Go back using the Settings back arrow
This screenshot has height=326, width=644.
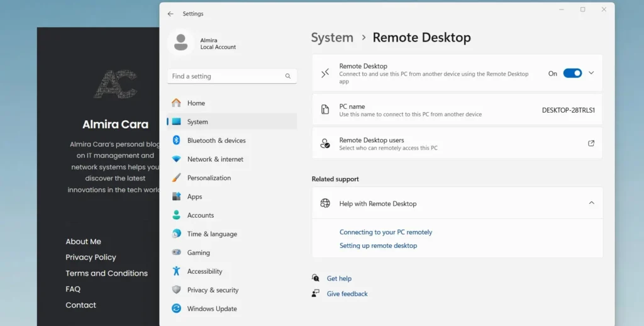[170, 14]
